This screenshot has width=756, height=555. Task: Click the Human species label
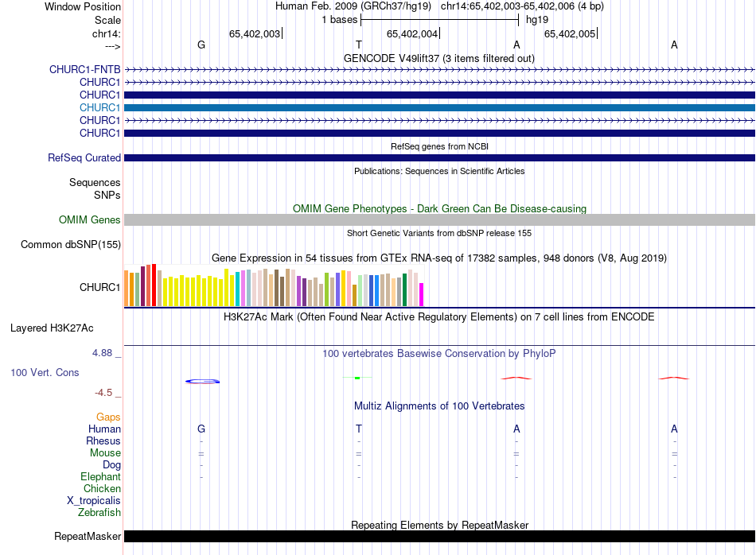(104, 429)
